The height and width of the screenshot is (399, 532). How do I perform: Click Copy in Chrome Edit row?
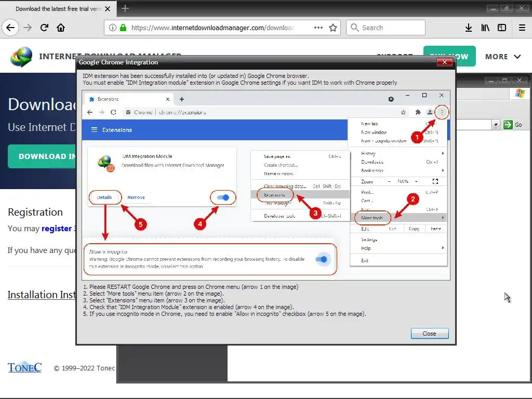[x=414, y=229]
